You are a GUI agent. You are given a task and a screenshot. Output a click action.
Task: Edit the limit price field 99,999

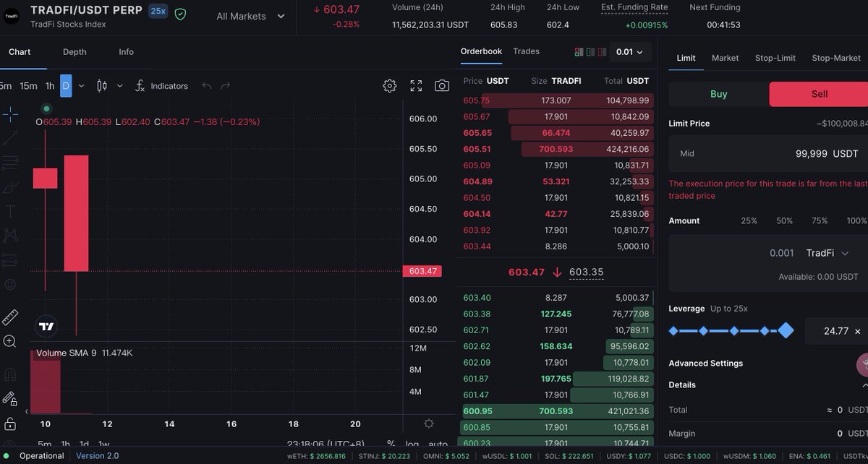(768, 153)
